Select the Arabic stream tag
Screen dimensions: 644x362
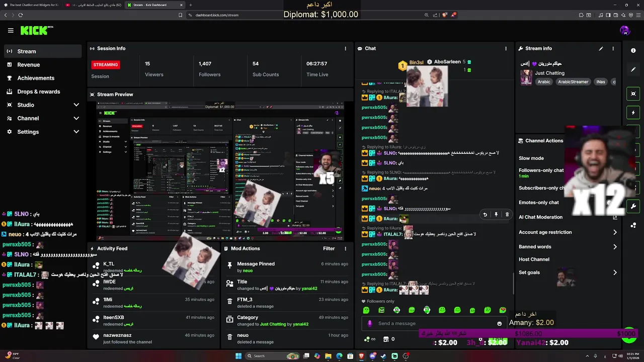[x=544, y=82]
